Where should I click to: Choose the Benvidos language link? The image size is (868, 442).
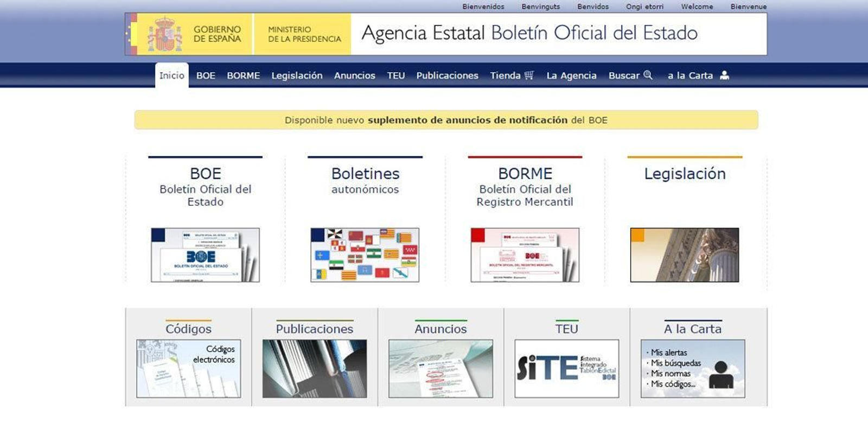(593, 7)
